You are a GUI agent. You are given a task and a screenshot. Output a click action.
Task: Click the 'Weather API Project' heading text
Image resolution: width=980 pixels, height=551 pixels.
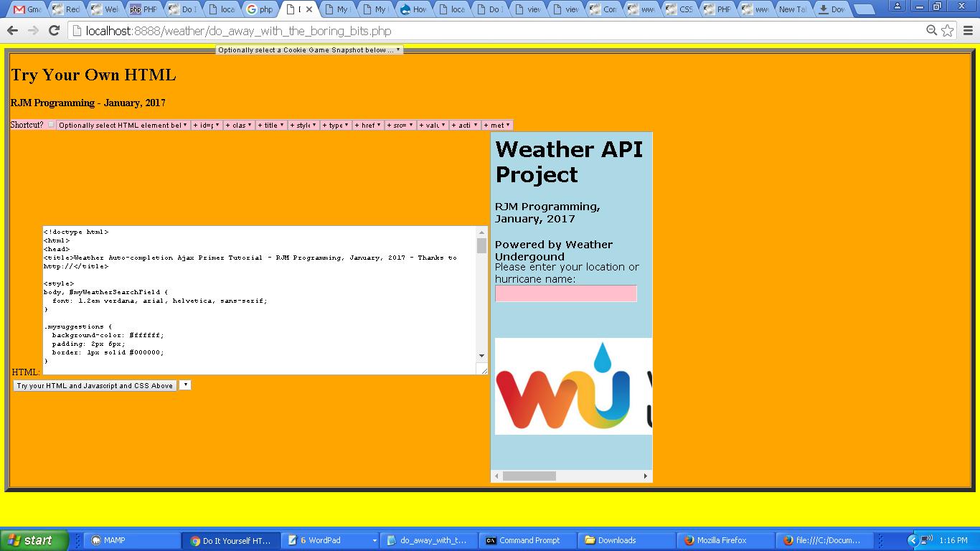pos(569,161)
